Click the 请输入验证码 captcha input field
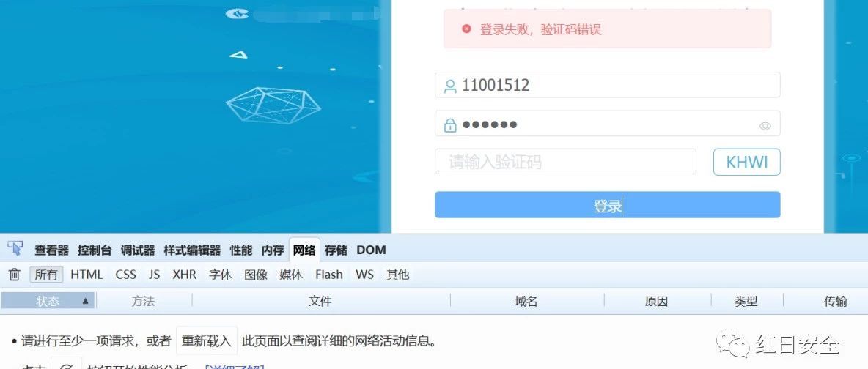Image resolution: width=868 pixels, height=369 pixels. (565, 162)
